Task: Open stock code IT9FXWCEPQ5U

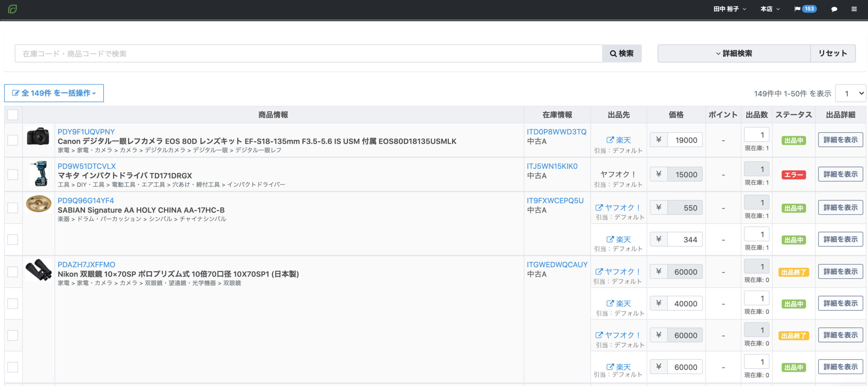Action: click(555, 201)
